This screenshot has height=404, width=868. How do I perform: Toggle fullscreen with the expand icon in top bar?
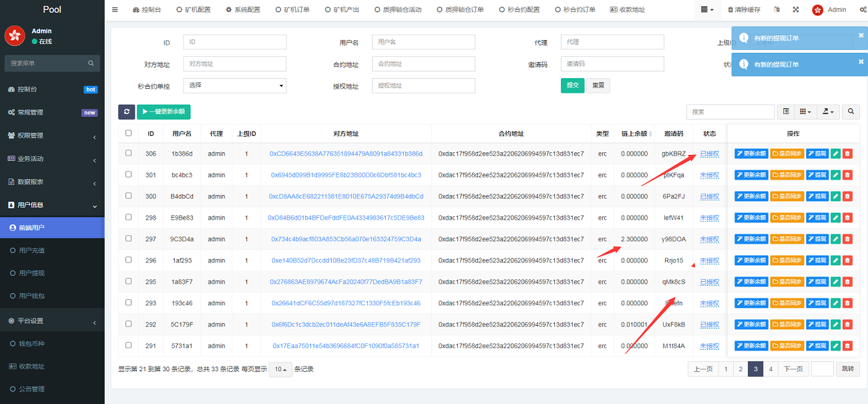[x=795, y=10]
